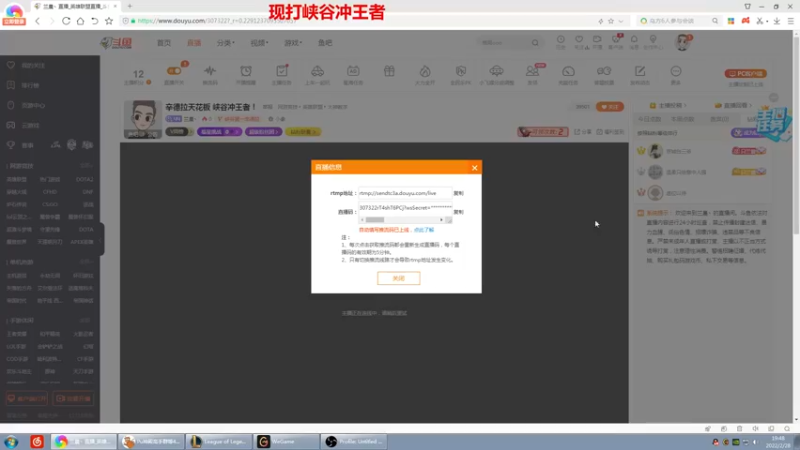800x450 pixels.
Task: Copy the rtmp address in the dialog
Action: click(x=458, y=193)
